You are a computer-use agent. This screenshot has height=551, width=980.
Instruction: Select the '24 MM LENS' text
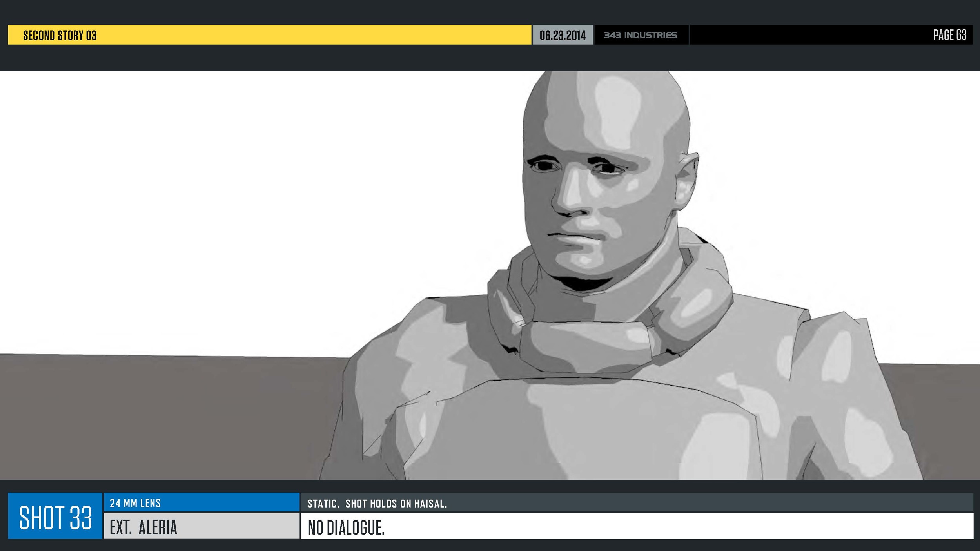click(x=135, y=503)
